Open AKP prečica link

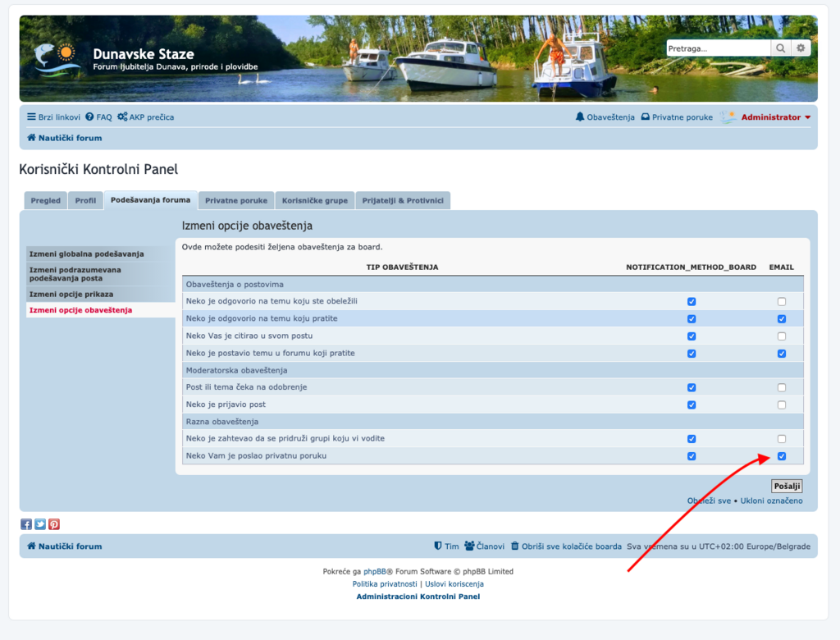tap(146, 117)
